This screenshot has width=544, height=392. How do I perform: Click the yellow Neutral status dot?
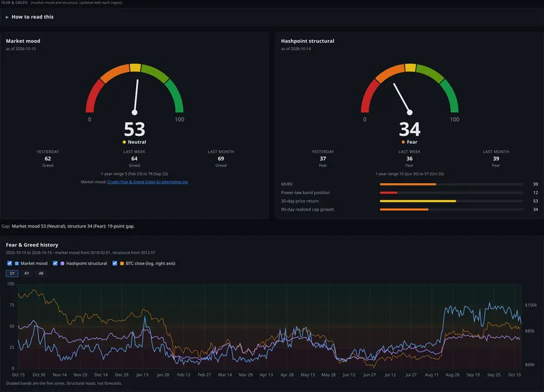[124, 142]
